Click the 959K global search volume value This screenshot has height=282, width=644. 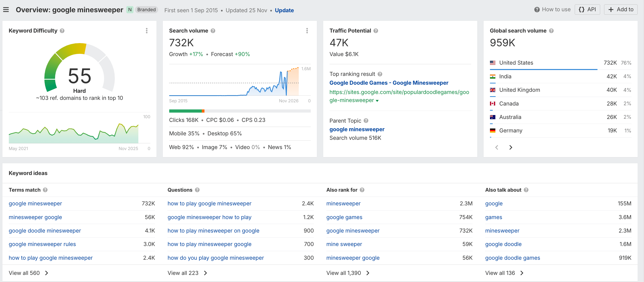click(502, 43)
